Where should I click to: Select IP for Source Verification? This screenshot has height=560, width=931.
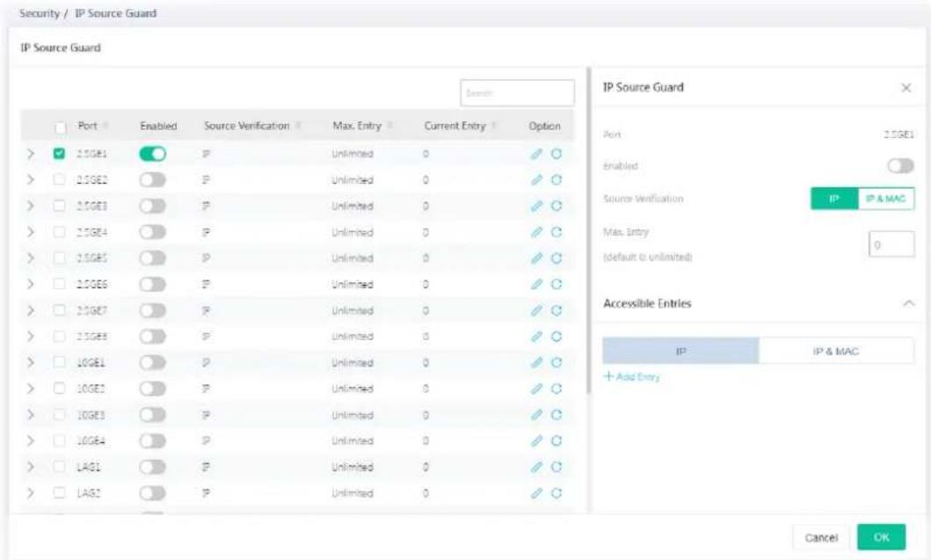834,199
